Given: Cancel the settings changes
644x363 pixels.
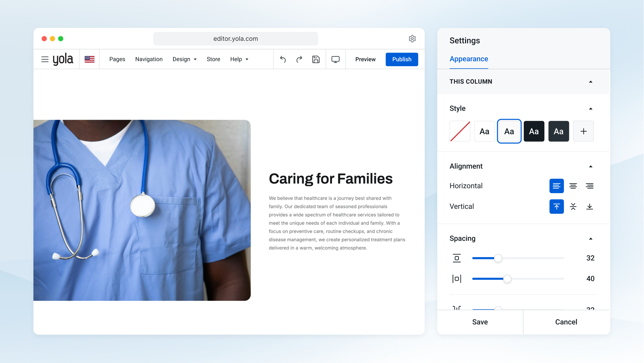Looking at the screenshot, I should pos(566,322).
